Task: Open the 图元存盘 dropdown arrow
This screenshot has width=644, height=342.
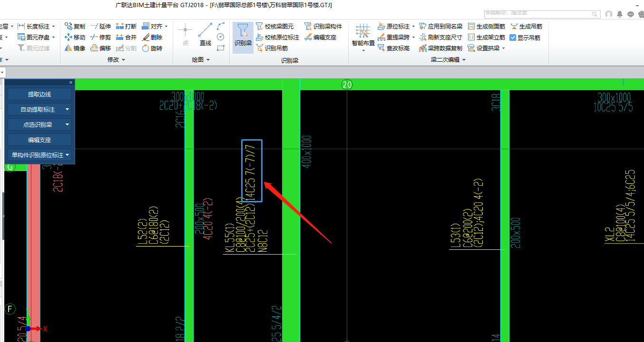Action: pos(53,37)
